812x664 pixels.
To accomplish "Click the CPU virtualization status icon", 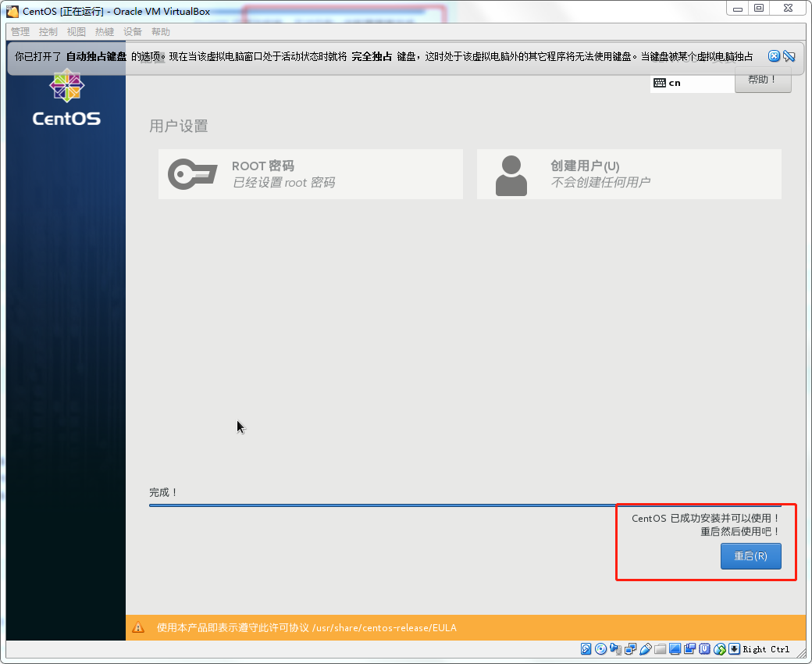I will (x=705, y=649).
